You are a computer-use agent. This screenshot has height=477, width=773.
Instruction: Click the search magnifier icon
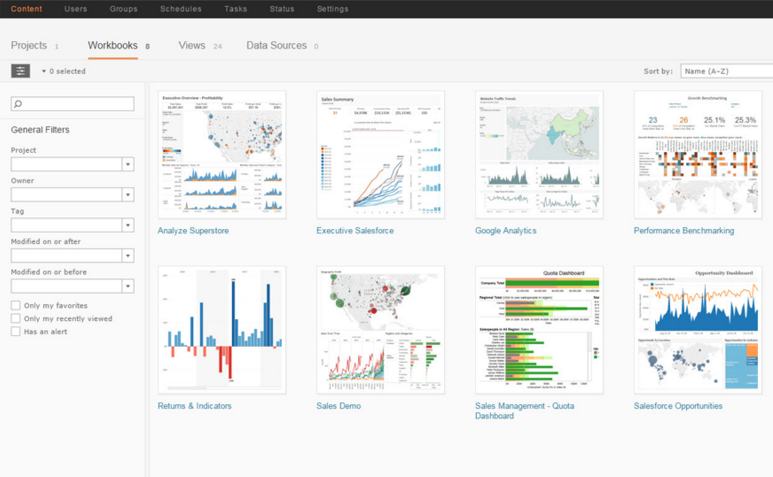coord(18,103)
